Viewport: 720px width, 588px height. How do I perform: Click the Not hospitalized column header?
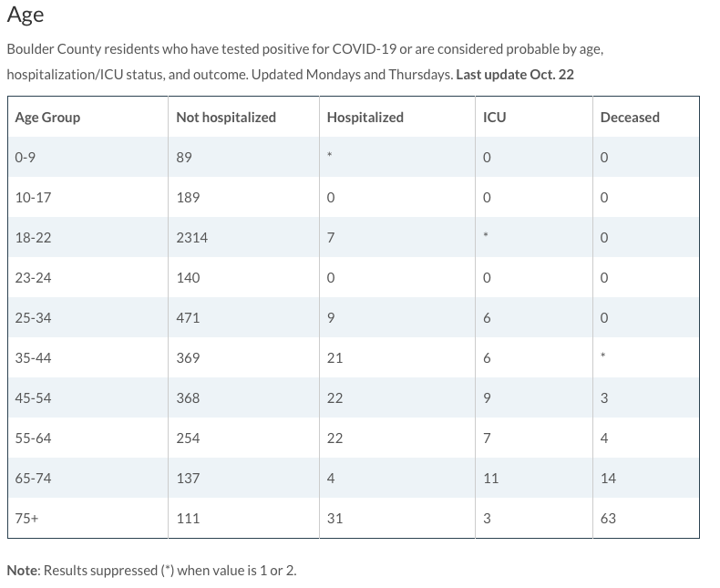(x=226, y=118)
